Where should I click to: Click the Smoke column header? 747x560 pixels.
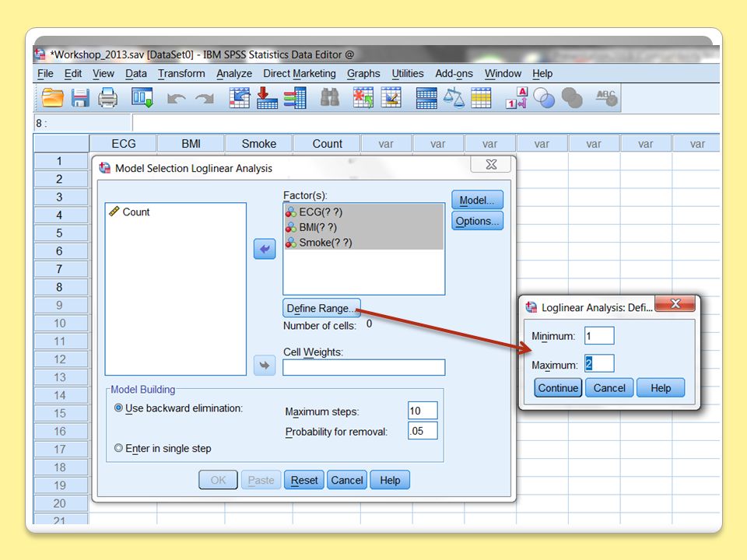(x=258, y=143)
